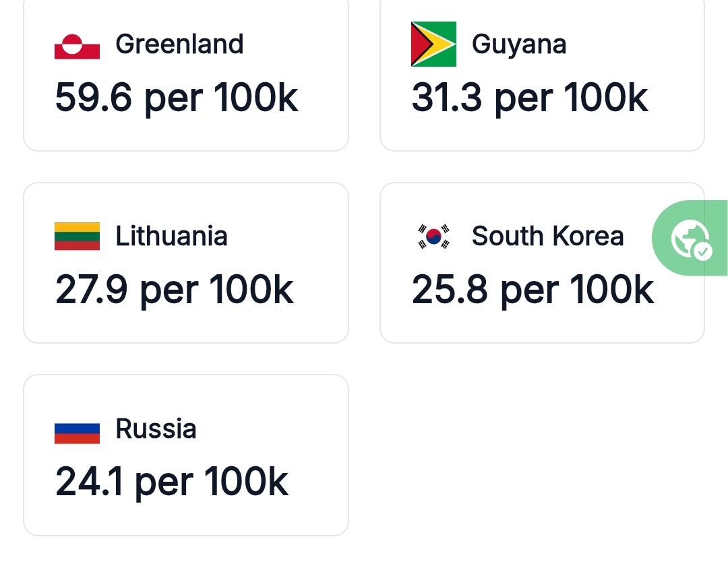Click the Lithuania flag icon

77,236
